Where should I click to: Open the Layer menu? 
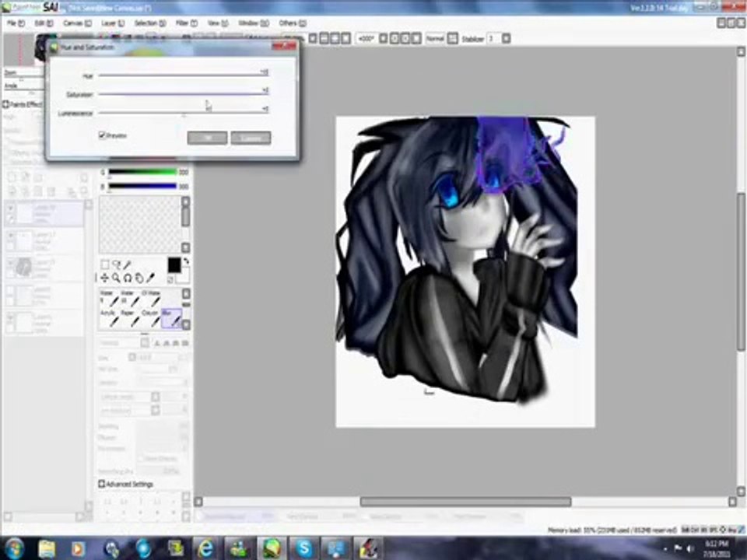pyautogui.click(x=112, y=23)
